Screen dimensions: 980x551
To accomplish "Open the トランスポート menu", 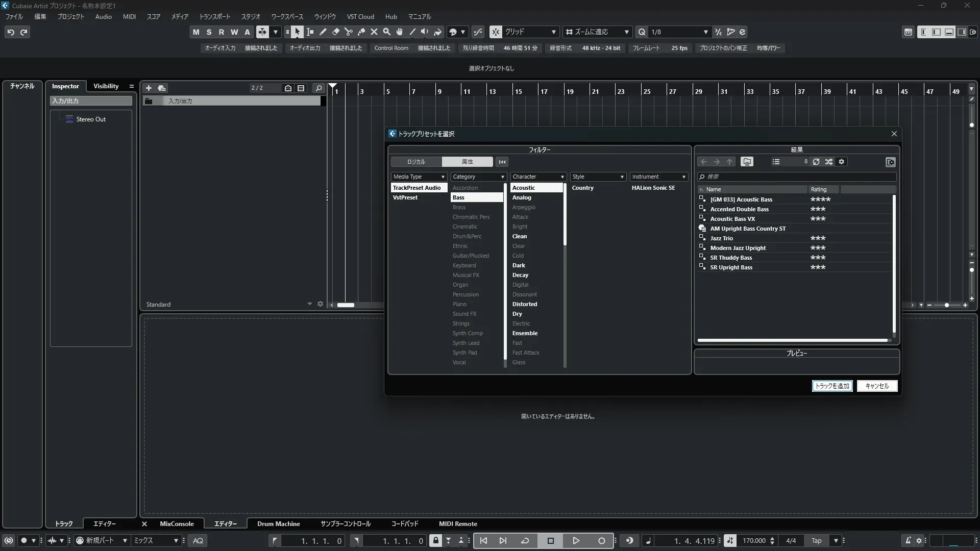I will tap(214, 16).
